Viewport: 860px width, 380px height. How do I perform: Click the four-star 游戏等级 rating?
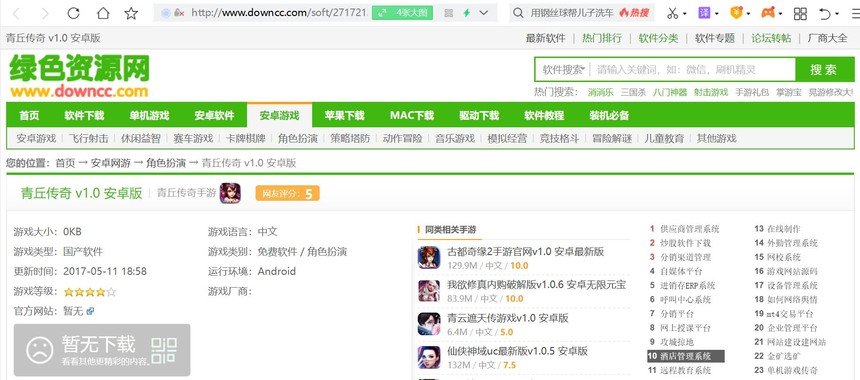pyautogui.click(x=90, y=292)
